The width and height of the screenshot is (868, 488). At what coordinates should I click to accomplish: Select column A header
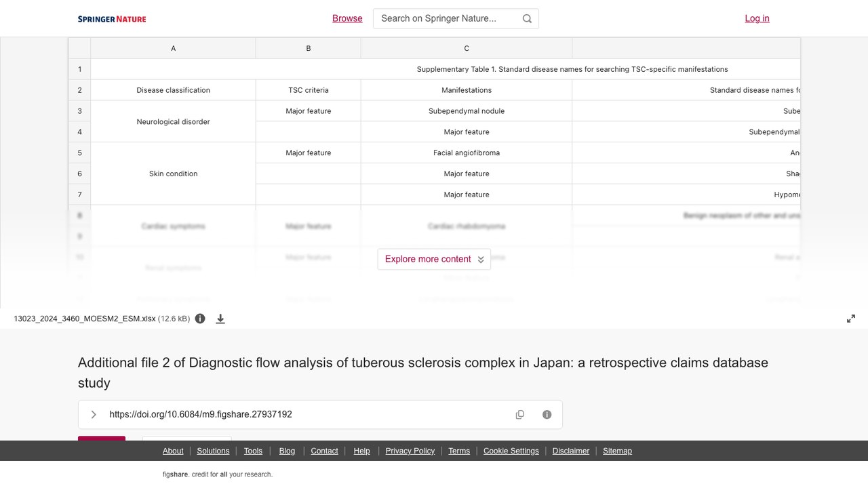[173, 48]
